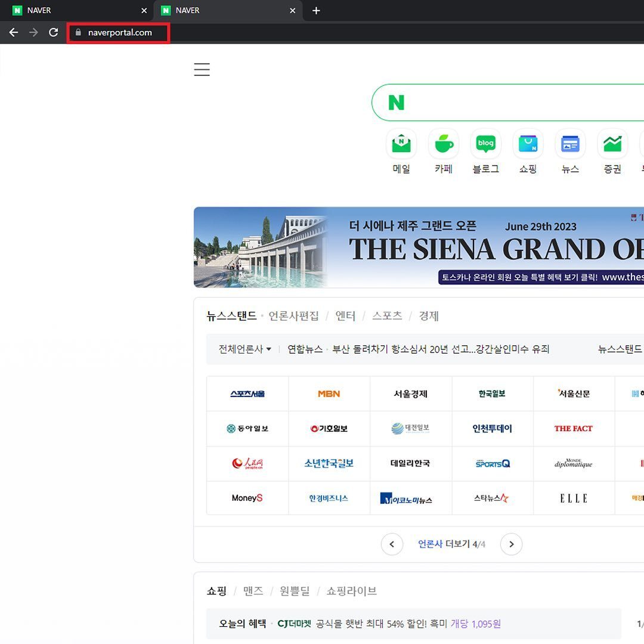Switch to 엔터 tab
644x644 pixels.
point(345,316)
